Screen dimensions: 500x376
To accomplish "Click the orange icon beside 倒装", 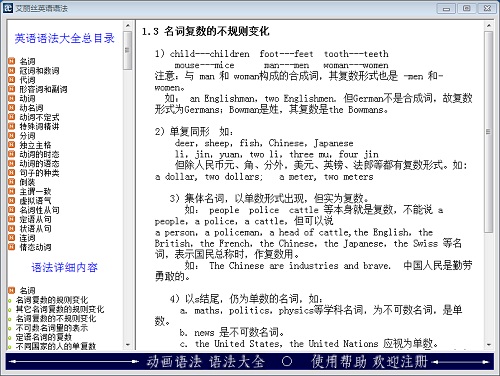I will click(x=12, y=182).
